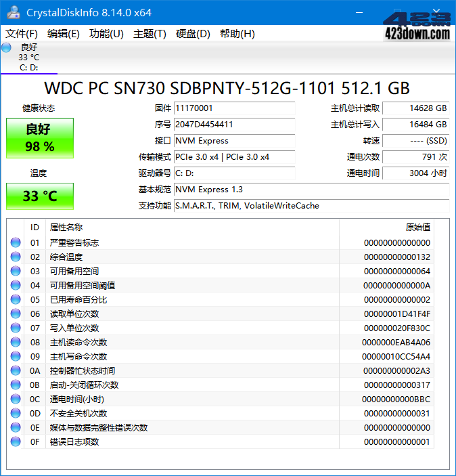Select the 可用备用空间 attribute name
This screenshot has width=456, height=476.
tap(74, 272)
